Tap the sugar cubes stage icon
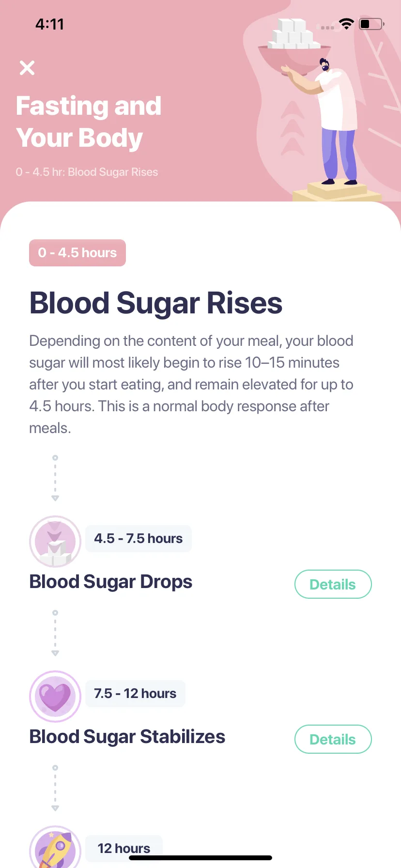The image size is (401, 868). pyautogui.click(x=55, y=542)
